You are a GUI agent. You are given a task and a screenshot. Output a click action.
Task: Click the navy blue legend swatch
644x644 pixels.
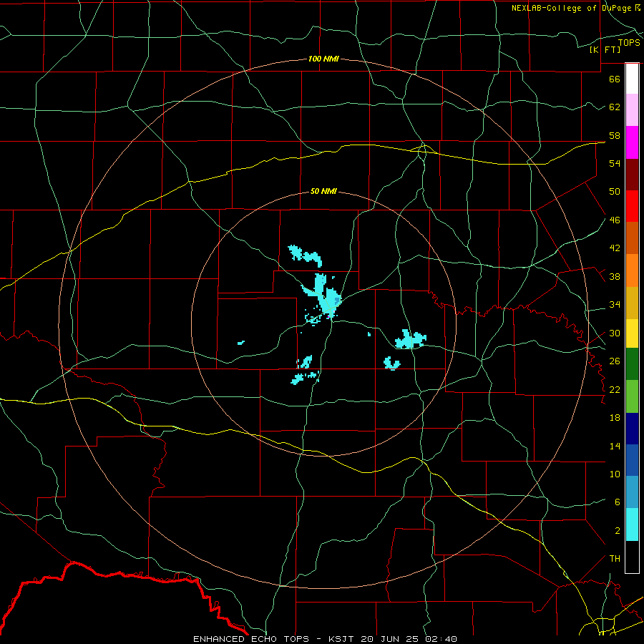point(632,429)
